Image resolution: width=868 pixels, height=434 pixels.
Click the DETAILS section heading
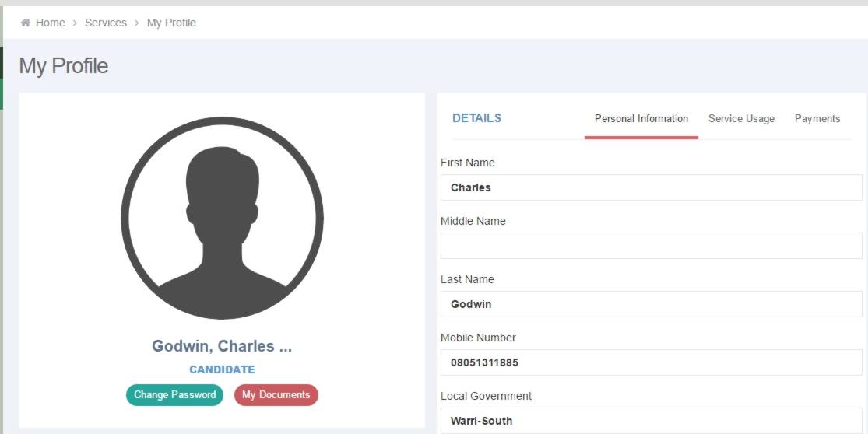point(476,117)
